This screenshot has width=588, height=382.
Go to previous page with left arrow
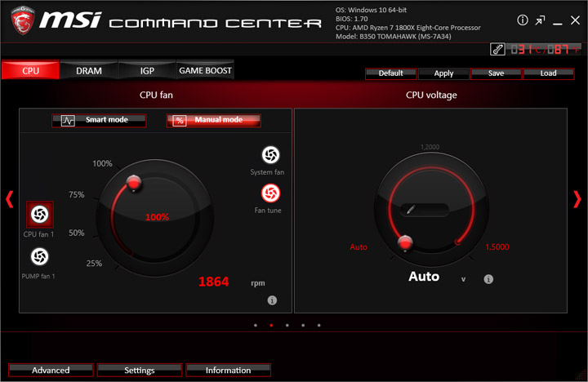[x=10, y=199]
